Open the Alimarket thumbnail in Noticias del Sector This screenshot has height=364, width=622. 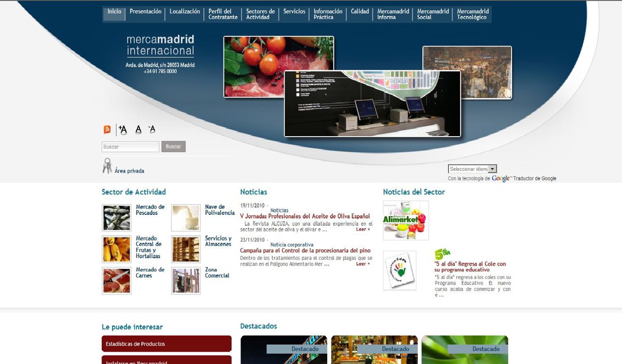(x=406, y=221)
